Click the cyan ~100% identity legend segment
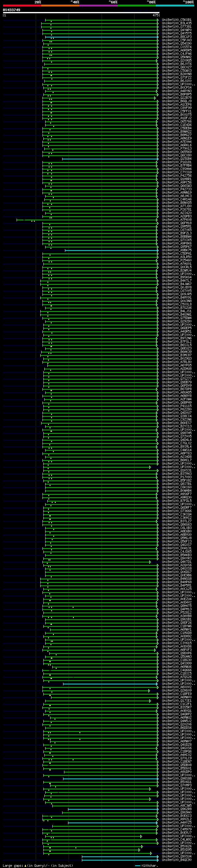The width and height of the screenshot is (197, 868). coord(175,6)
